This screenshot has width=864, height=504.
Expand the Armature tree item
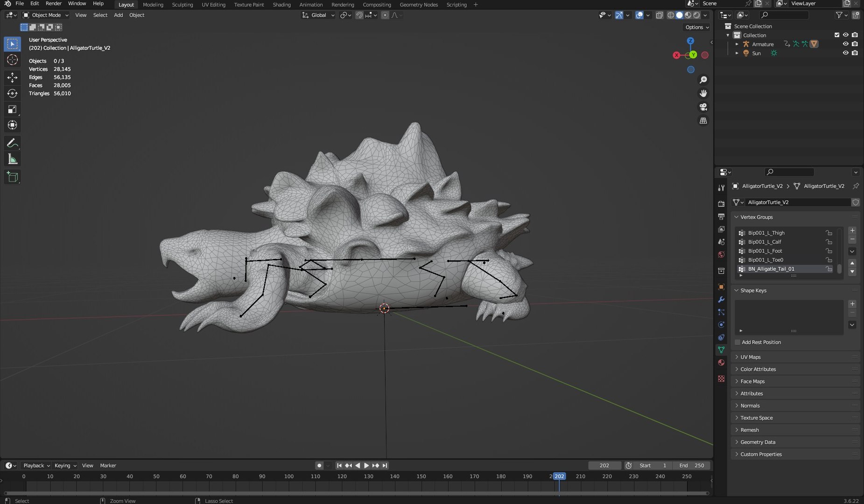[x=737, y=44]
